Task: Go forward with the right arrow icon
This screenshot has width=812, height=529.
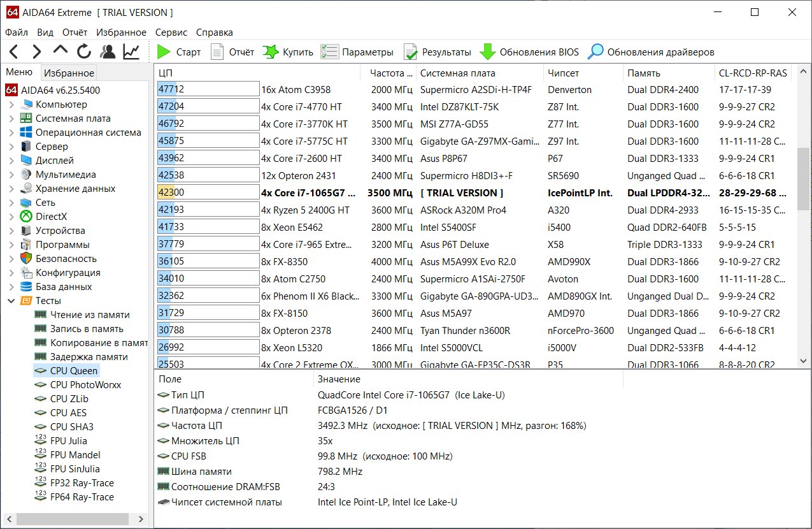Action: pyautogui.click(x=37, y=52)
